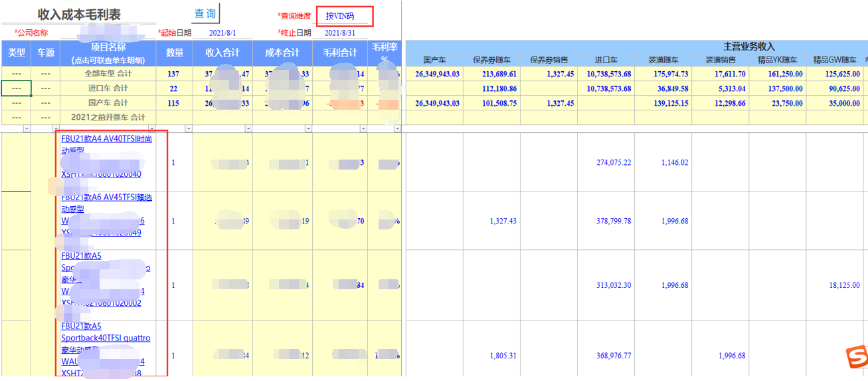Open the FBU21款A4 AV40TFSI vehicle detail link
The height and width of the screenshot is (381, 868).
click(x=106, y=140)
